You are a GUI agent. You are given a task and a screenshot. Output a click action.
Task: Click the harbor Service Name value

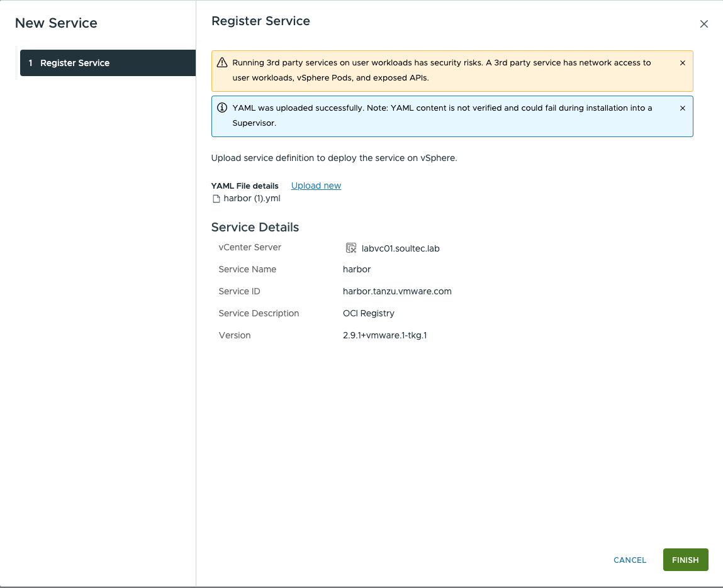coord(356,269)
